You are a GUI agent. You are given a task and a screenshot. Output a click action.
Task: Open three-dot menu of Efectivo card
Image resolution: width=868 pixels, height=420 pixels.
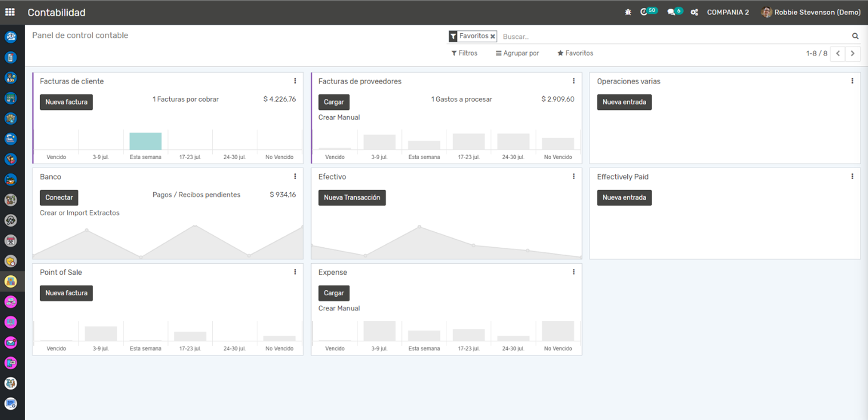coord(574,177)
